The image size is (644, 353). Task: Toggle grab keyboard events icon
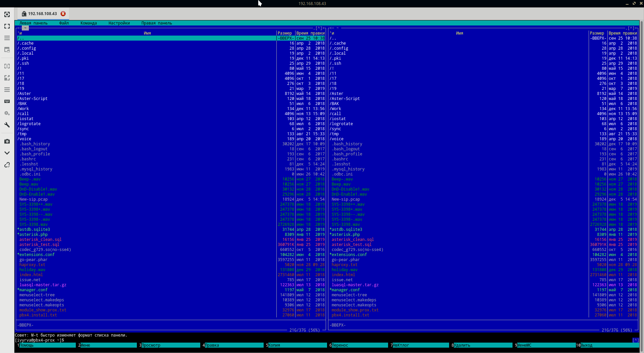[x=7, y=101]
